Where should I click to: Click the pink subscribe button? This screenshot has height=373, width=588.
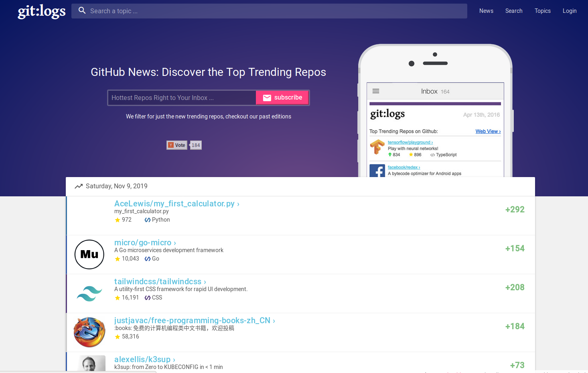tap(282, 98)
